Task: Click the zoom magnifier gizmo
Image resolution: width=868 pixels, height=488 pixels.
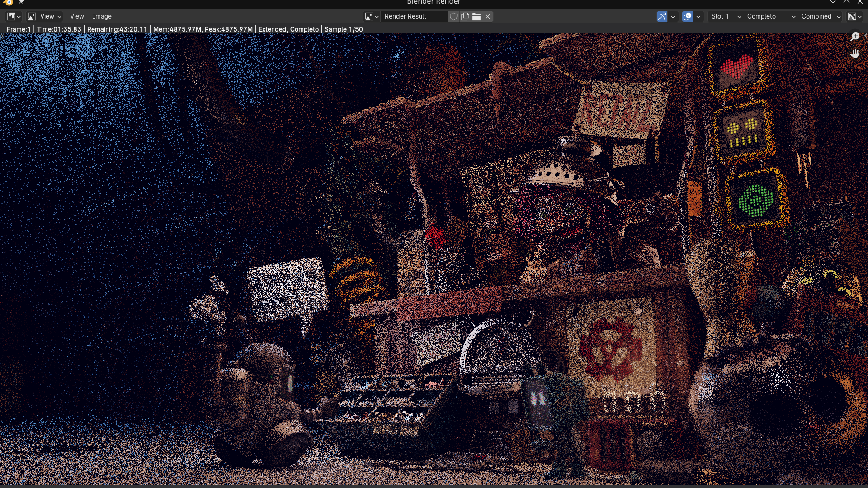Action: pyautogui.click(x=855, y=37)
